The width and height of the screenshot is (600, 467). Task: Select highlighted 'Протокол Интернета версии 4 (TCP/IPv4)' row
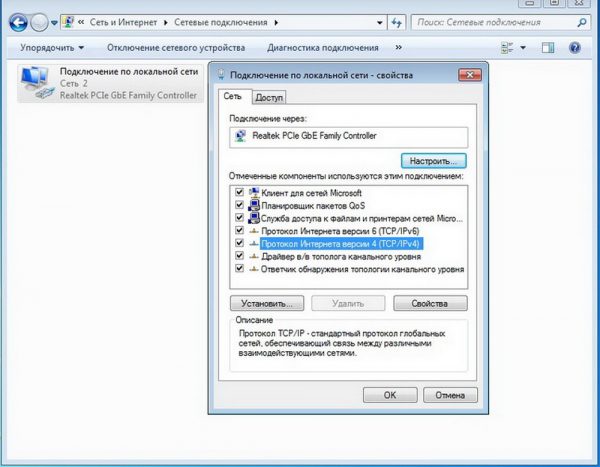341,244
